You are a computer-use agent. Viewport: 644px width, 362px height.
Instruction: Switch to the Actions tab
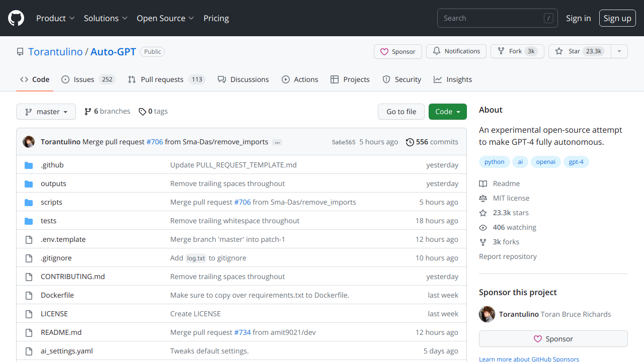(x=300, y=79)
